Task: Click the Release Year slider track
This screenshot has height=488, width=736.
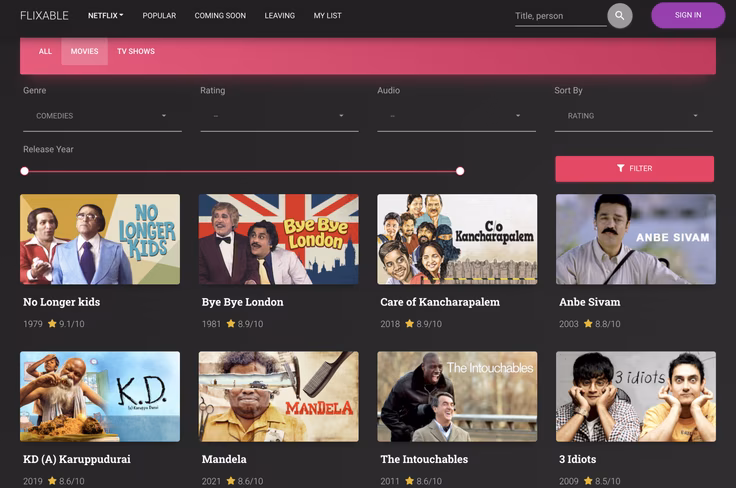Action: point(242,171)
